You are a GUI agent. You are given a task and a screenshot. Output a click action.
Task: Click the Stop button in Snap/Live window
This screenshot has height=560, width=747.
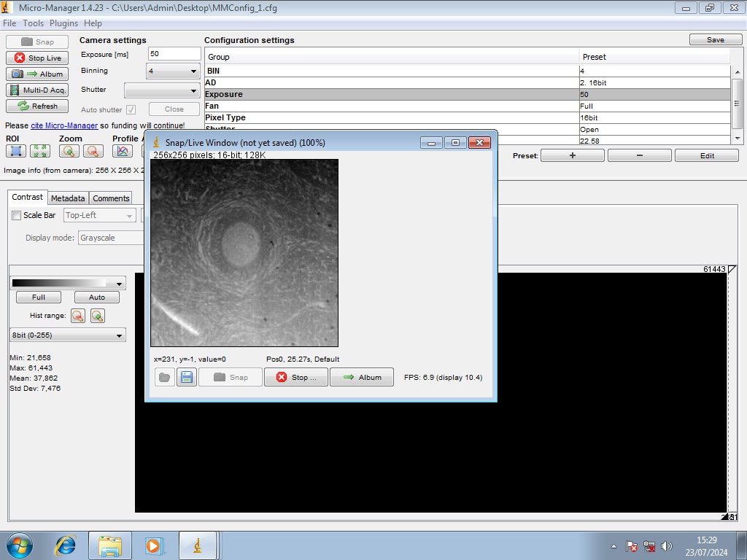coord(296,377)
